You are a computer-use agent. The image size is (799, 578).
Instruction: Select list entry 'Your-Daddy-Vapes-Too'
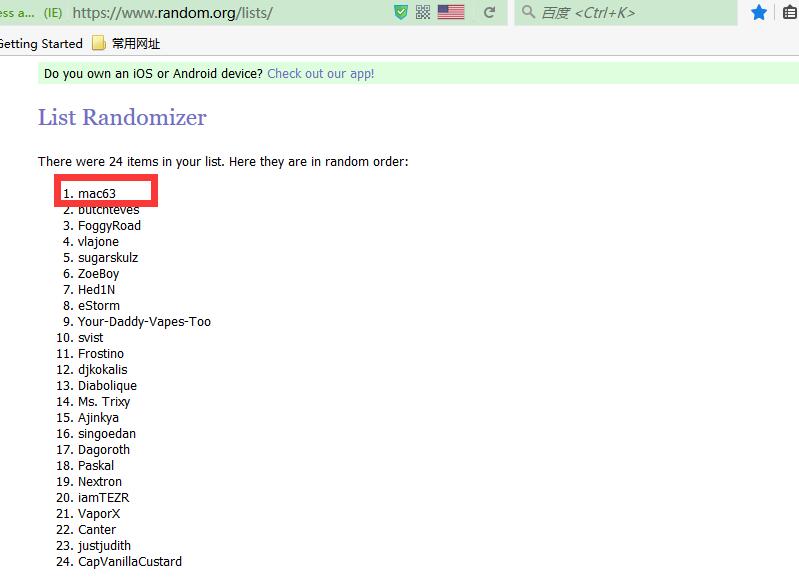point(144,322)
